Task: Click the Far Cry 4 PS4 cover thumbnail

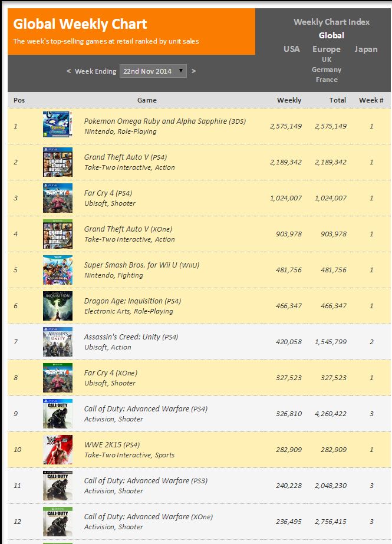Action: [x=58, y=197]
